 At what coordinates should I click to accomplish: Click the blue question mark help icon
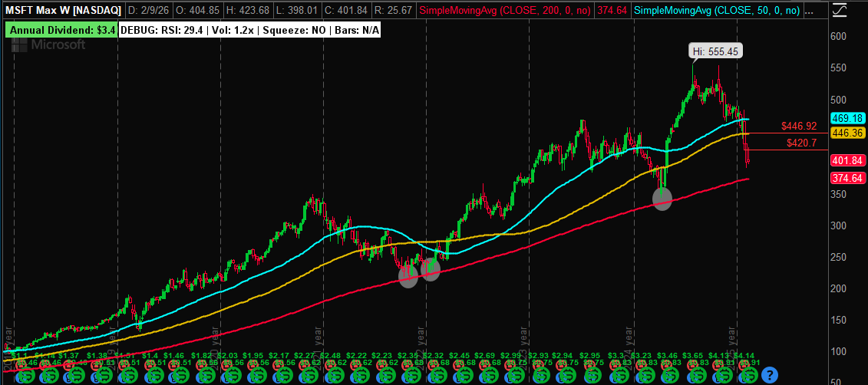769,375
